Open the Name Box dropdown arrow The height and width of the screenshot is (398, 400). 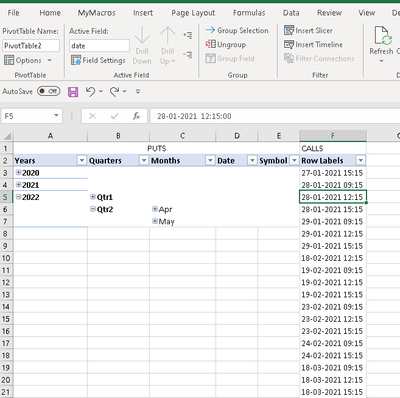[x=56, y=116]
